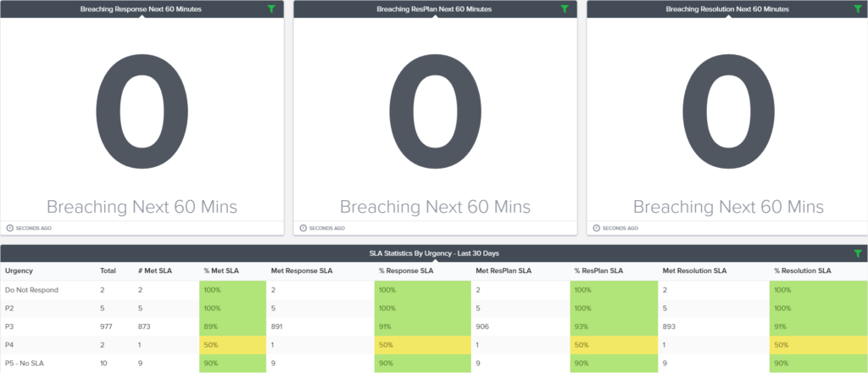Screen dimensions: 868x373
Task: Select the P3 urgency row
Action: click(x=434, y=326)
